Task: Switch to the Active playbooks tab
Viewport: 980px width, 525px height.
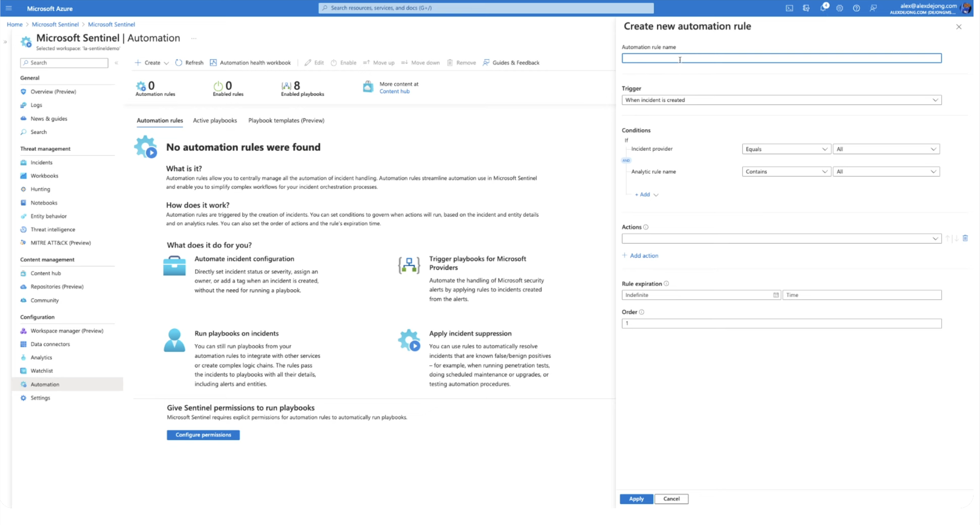Action: click(x=215, y=120)
